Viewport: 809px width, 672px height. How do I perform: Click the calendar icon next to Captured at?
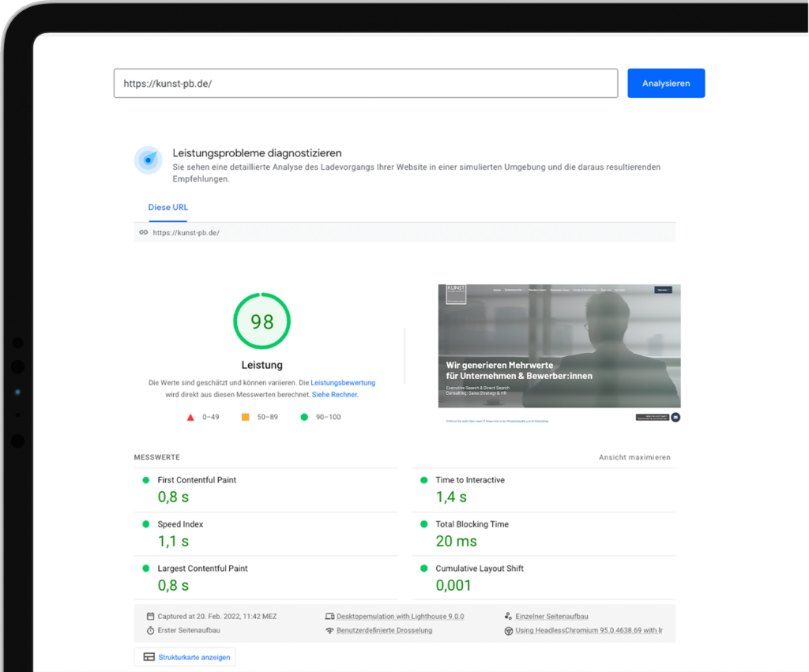(150, 616)
